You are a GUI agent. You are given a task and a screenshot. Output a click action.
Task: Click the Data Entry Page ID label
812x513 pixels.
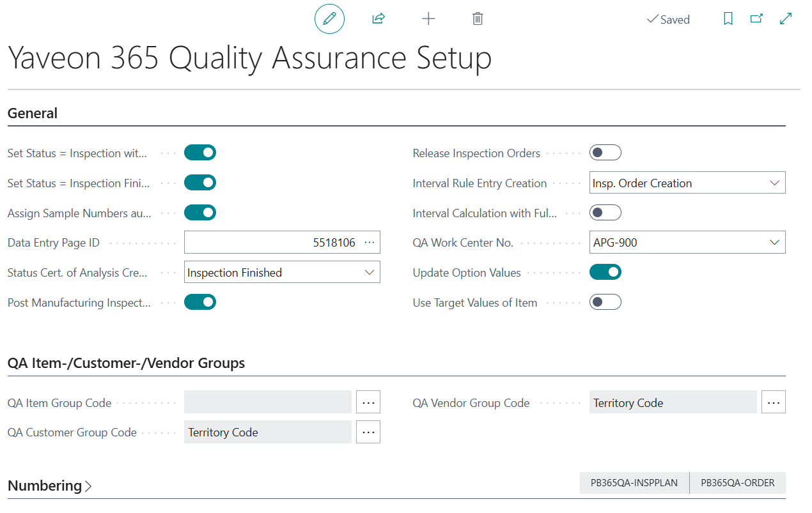(x=54, y=243)
